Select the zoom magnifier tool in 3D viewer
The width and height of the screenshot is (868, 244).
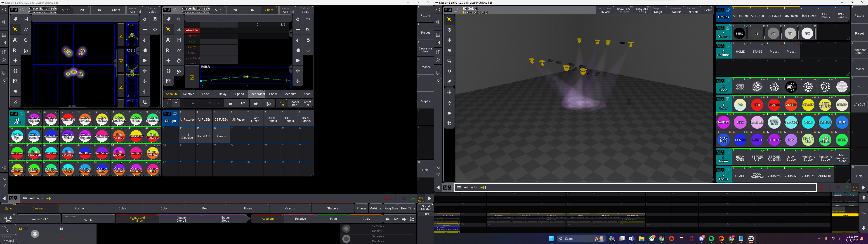point(449,61)
